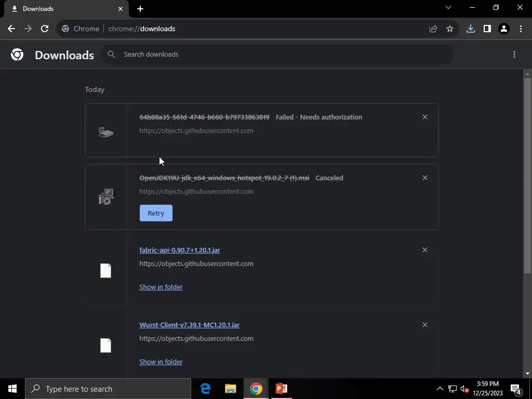The width and height of the screenshot is (532, 399).
Task: Reload the downloads page
Action: (45, 29)
